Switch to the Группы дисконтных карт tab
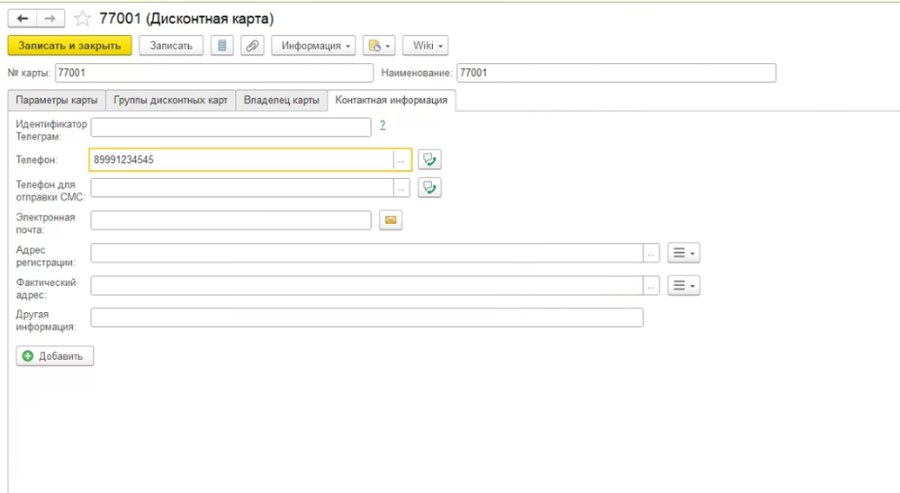 coord(170,100)
